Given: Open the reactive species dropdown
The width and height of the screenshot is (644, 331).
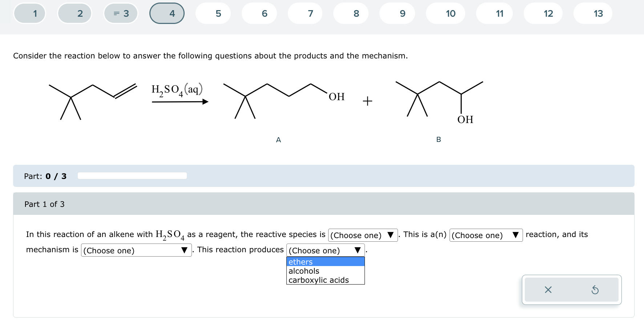Looking at the screenshot, I should (363, 235).
